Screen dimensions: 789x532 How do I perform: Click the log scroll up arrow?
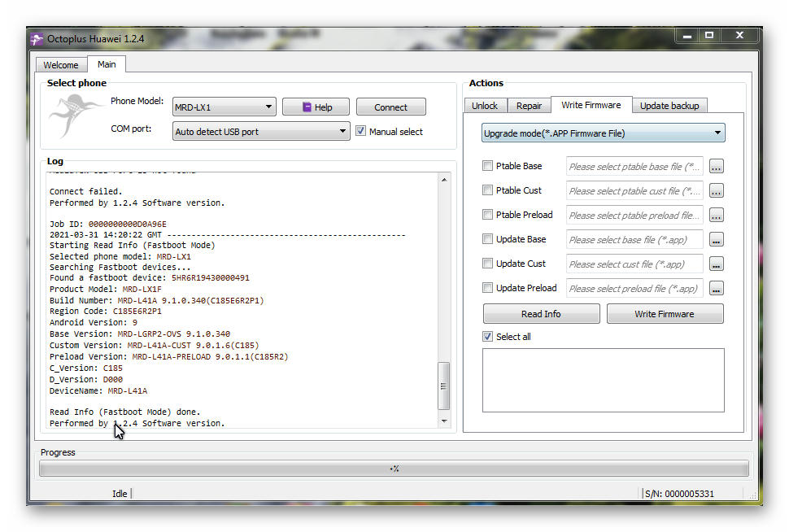[444, 180]
